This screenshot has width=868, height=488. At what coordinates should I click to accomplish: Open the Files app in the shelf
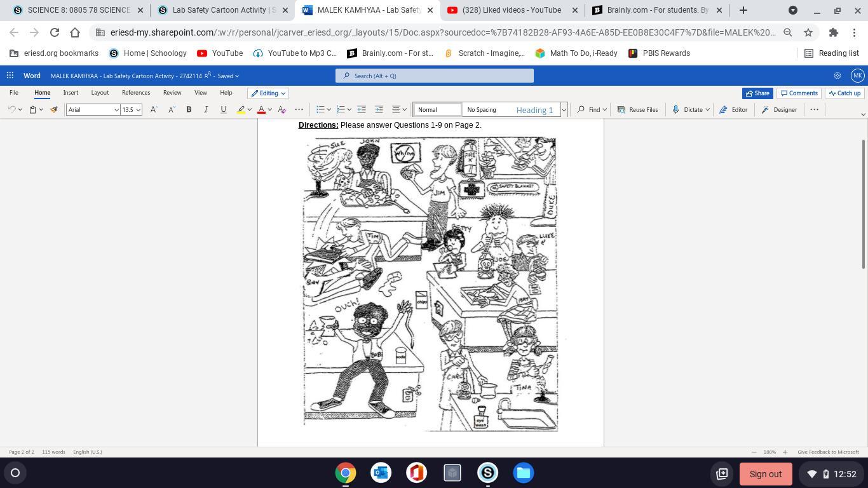524,473
